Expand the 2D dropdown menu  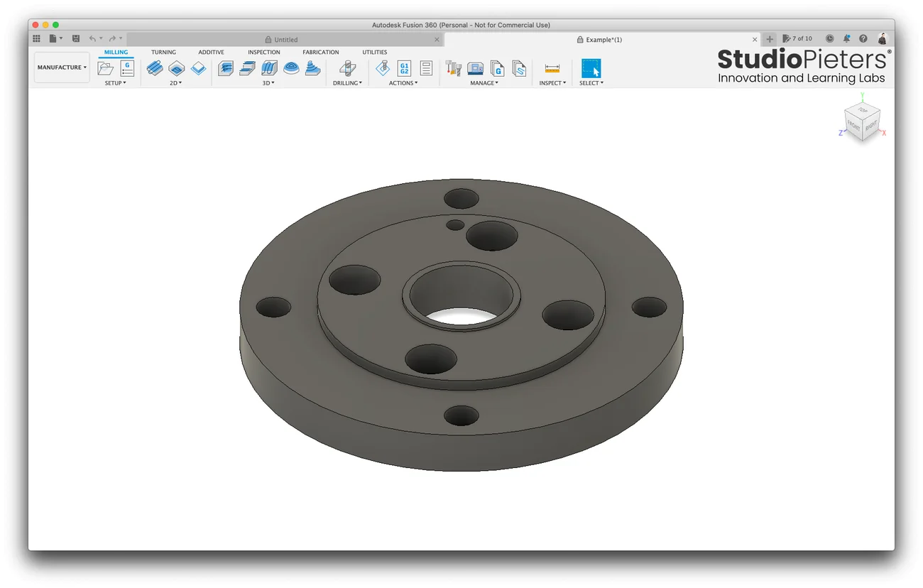coord(176,83)
